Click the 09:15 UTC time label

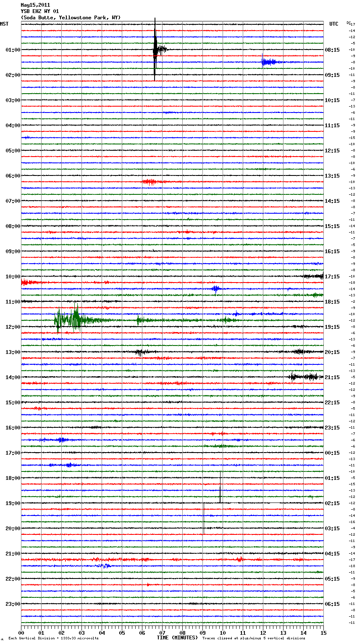(332, 75)
